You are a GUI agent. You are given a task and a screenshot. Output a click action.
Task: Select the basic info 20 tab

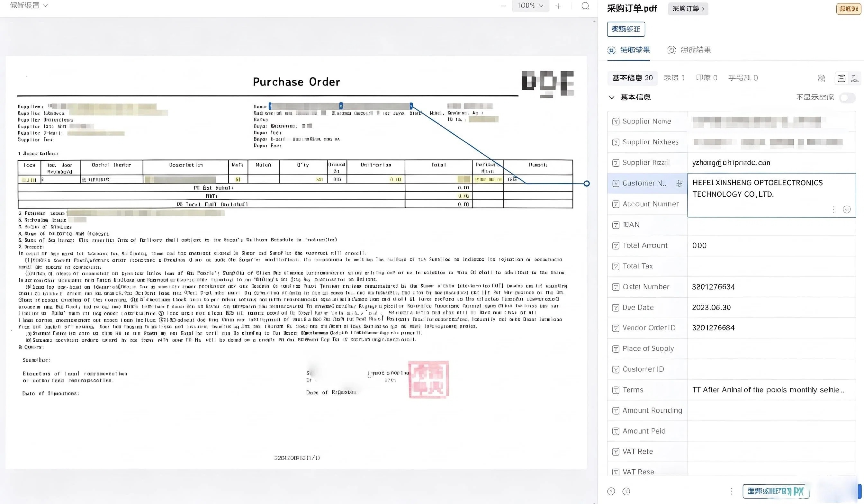[632, 78]
